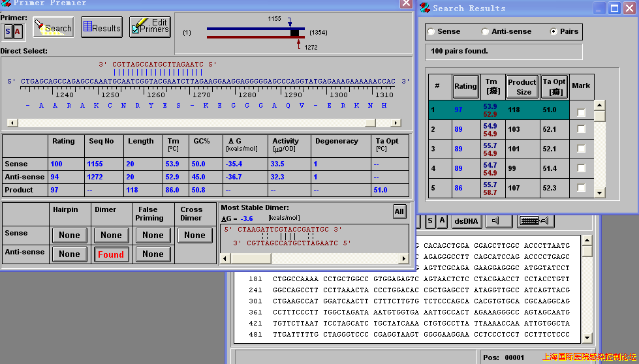
Task: Select the Sense radio button
Action: 431,31
